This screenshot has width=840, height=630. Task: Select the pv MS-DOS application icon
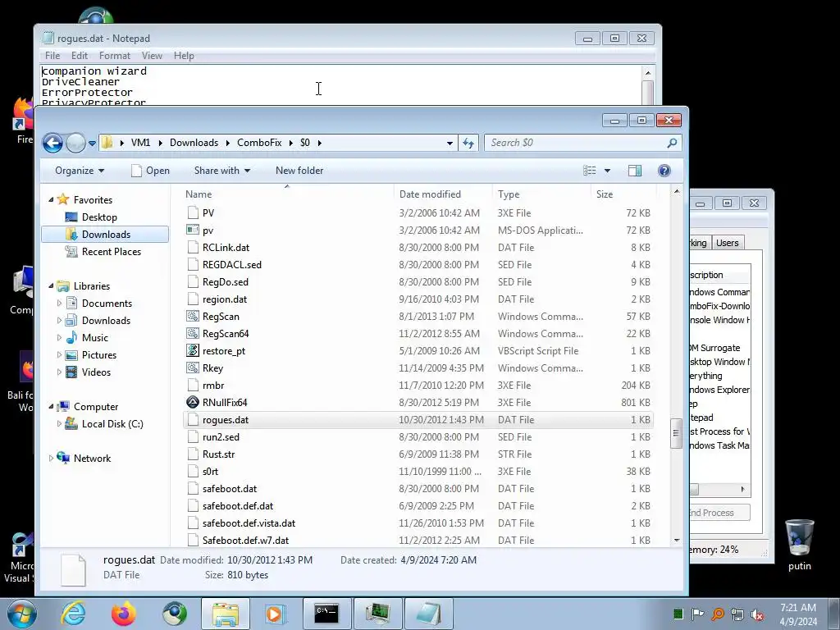(x=192, y=230)
